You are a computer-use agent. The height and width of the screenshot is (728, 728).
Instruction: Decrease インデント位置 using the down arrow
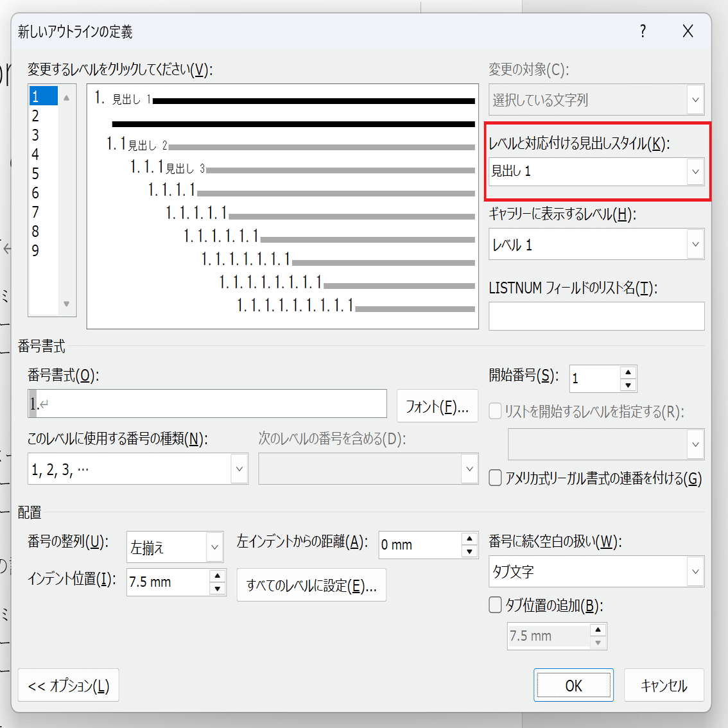[217, 587]
